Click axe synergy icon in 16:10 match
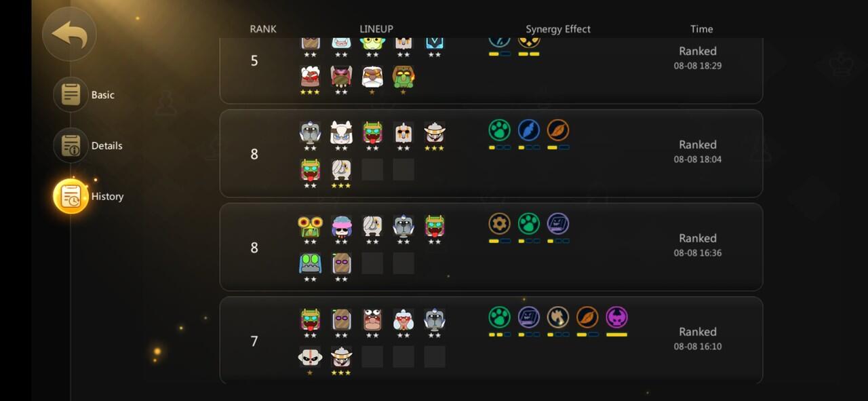This screenshot has width=868, height=401. (558, 317)
